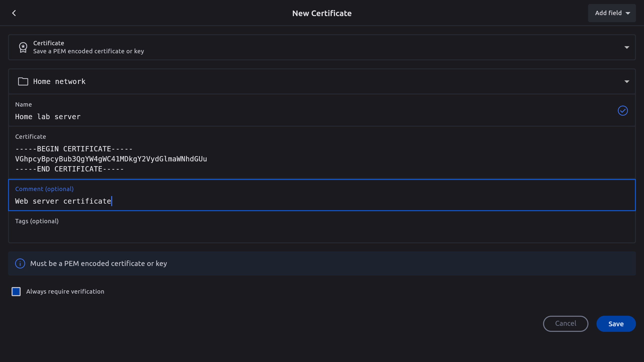Click the Comment (optional) field
The image size is (644, 362).
(322, 201)
